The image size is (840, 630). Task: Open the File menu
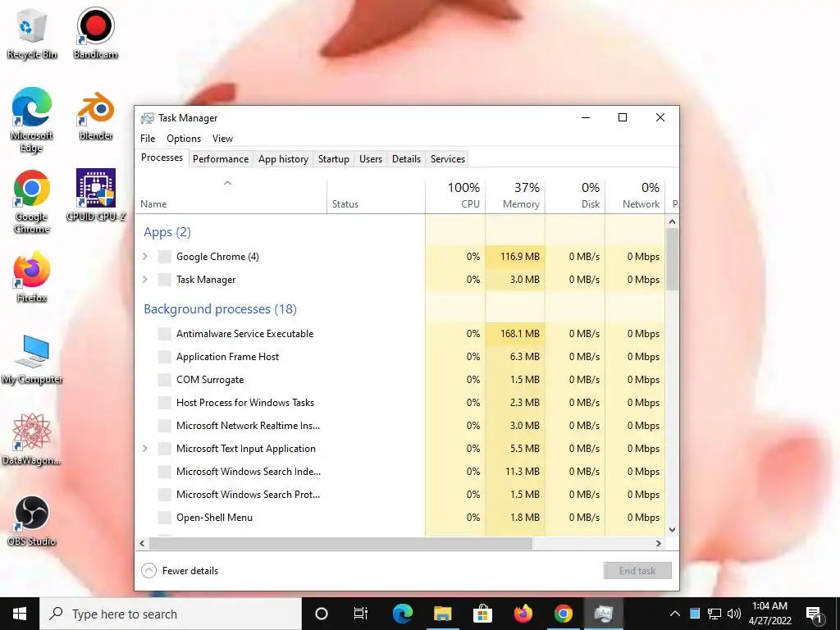point(148,138)
